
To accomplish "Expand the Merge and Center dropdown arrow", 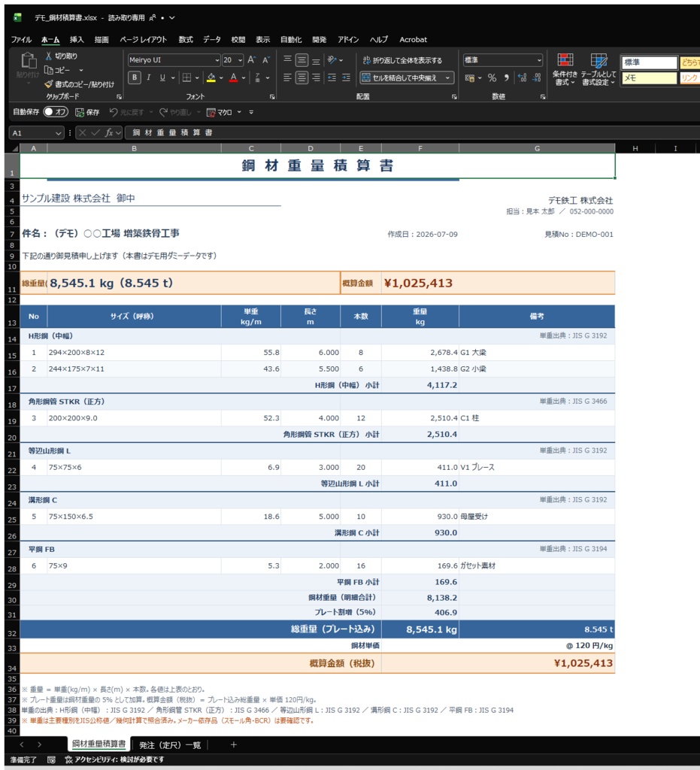I will (447, 77).
